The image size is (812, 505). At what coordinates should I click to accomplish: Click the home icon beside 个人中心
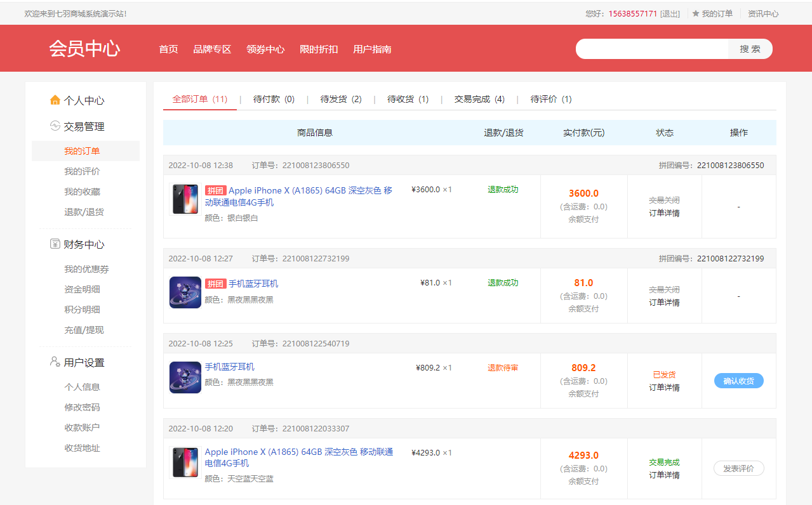coord(55,100)
